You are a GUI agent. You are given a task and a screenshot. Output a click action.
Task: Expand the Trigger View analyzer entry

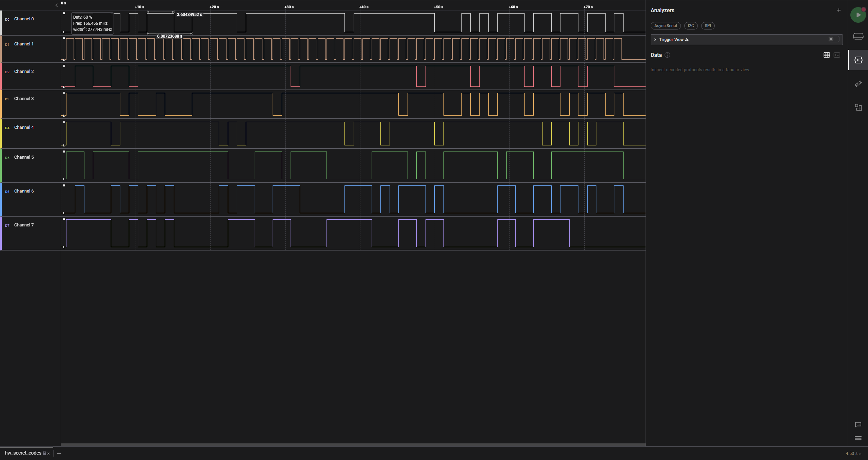655,40
